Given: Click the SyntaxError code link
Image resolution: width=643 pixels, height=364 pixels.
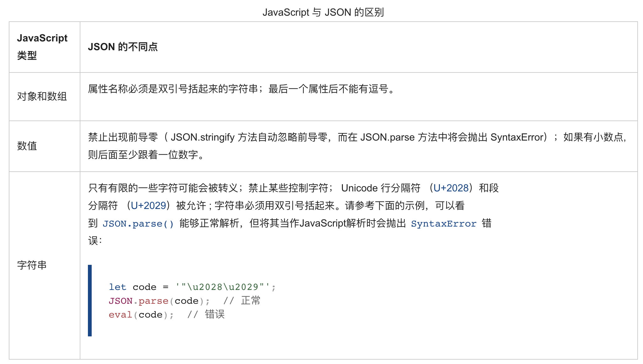Looking at the screenshot, I should point(443,224).
